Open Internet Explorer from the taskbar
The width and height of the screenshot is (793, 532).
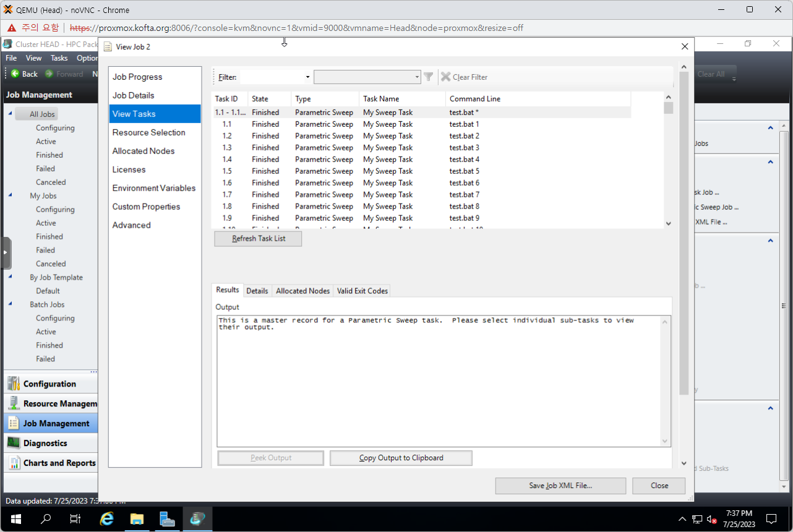(107, 518)
